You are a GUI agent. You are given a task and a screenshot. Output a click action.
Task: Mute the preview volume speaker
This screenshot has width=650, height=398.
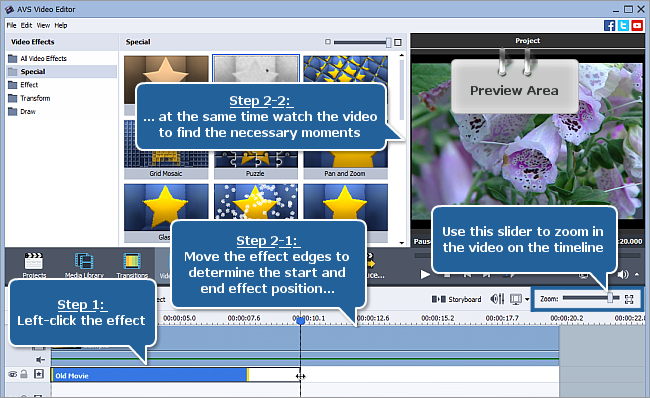623,274
